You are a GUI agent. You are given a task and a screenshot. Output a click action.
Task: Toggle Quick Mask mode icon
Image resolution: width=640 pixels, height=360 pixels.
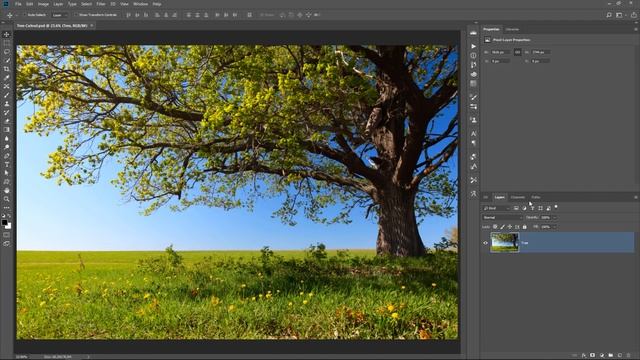(7, 235)
